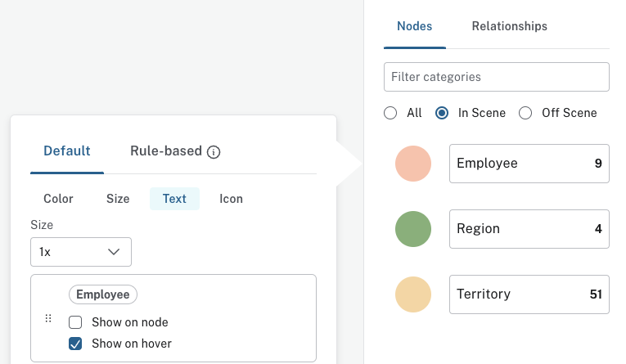Click the green Region color circle
Screen dimensions: 626x364
pyautogui.click(x=413, y=229)
